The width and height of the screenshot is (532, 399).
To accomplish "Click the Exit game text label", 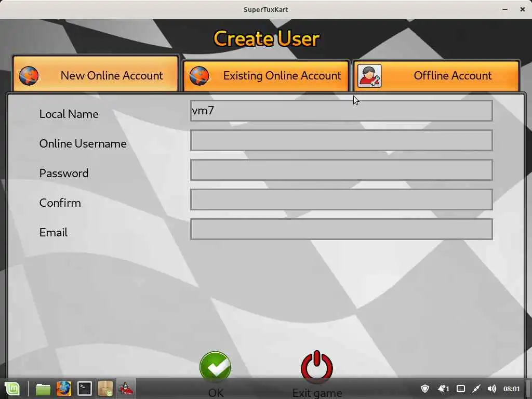I will tap(317, 393).
